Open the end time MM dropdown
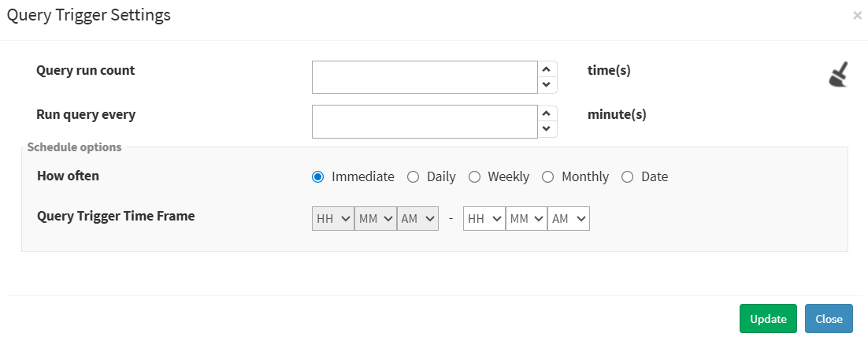Screen dimensions: 868x341 coord(527,219)
